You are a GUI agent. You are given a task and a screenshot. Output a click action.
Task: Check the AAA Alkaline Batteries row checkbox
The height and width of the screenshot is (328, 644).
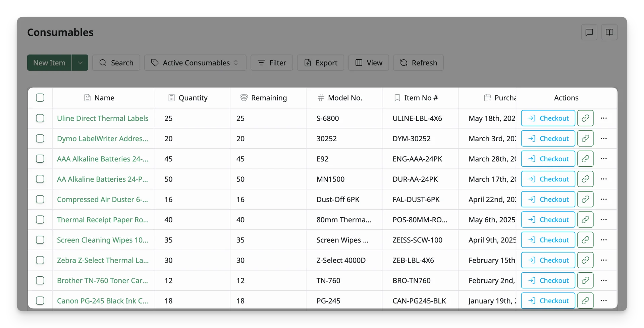point(40,159)
